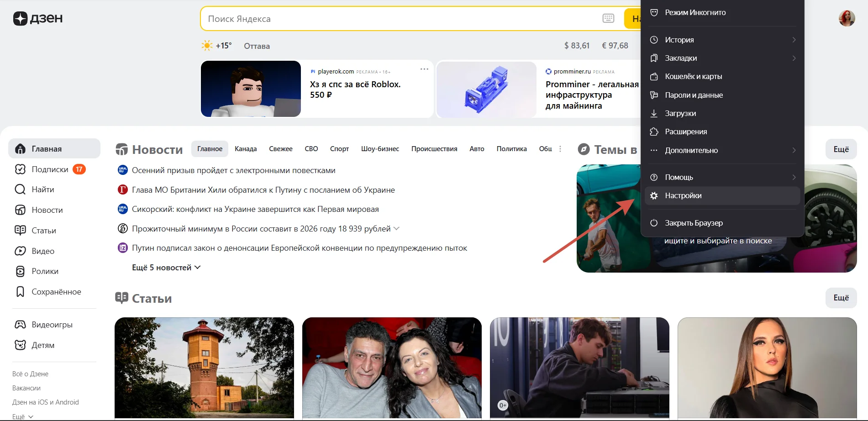The height and width of the screenshot is (421, 868).
Task: Open the Вакансии footer link
Action: (x=26, y=388)
